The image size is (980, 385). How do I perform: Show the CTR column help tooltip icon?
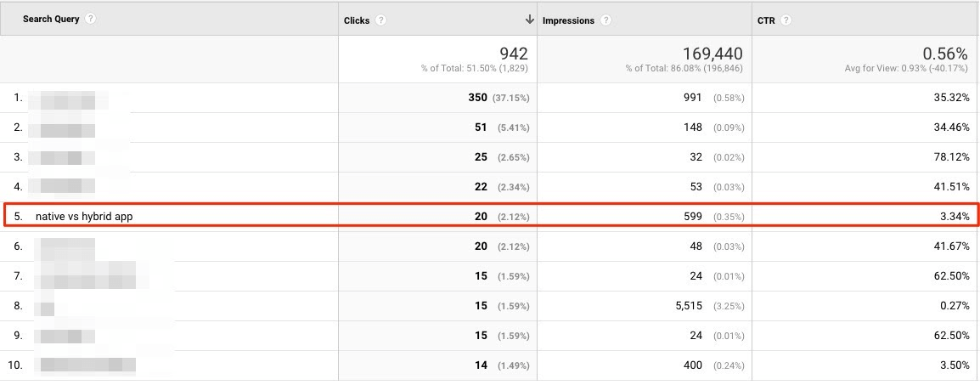point(786,20)
